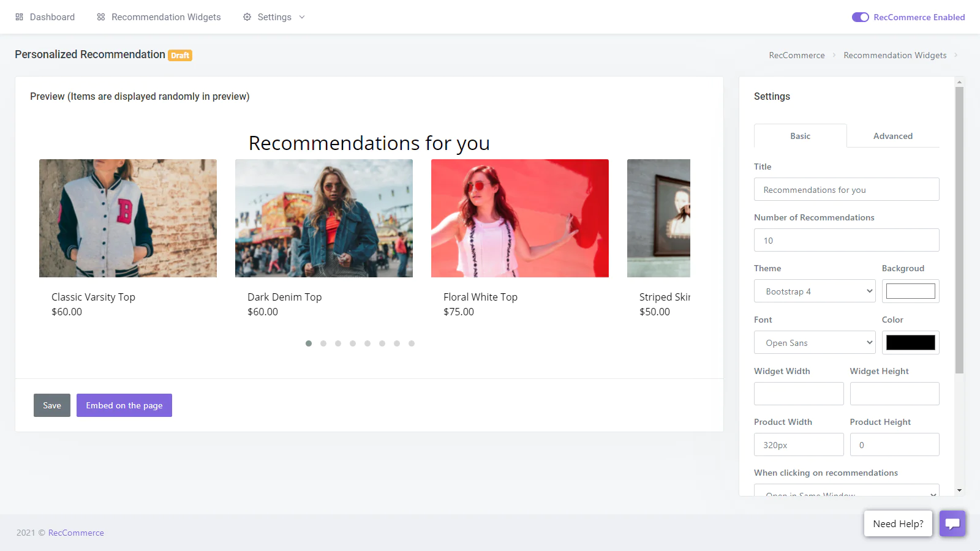Expand the Settings menu chevron
The height and width of the screenshot is (551, 980).
(302, 17)
